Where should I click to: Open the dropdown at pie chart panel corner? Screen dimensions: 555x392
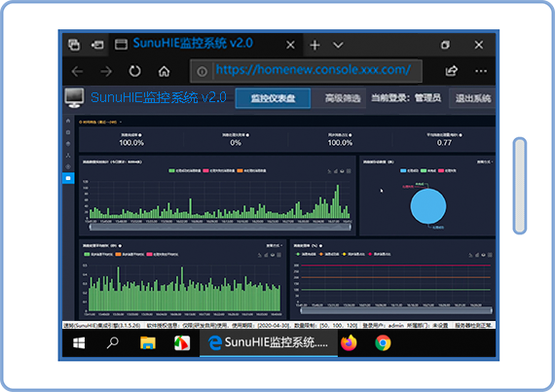point(485,161)
